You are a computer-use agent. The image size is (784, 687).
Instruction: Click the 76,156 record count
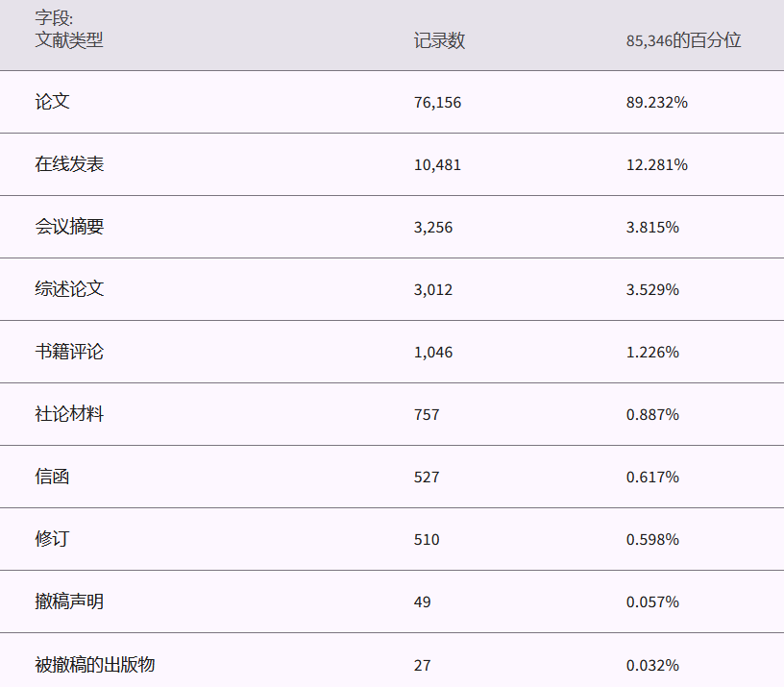pos(437,102)
